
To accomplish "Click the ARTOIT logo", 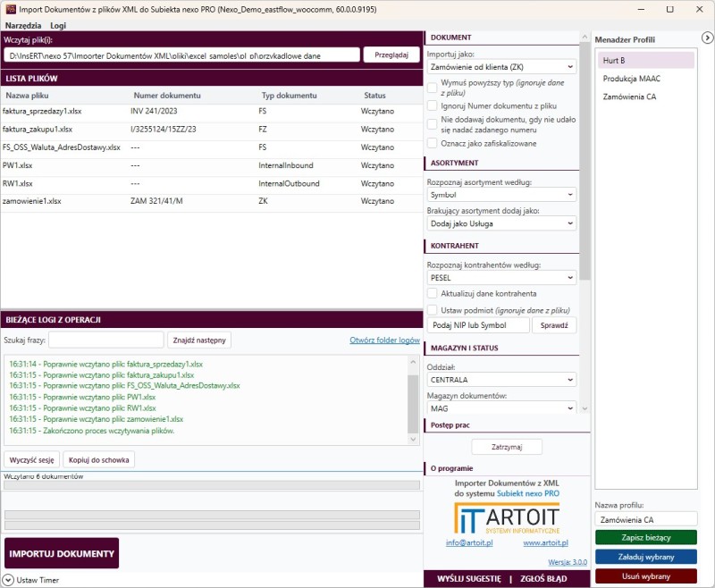I will click(x=507, y=517).
